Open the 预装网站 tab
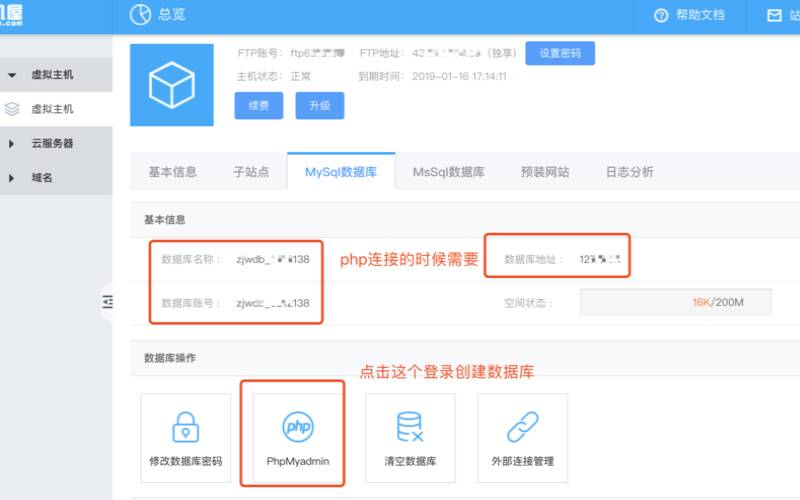This screenshot has width=800, height=500. 545,172
